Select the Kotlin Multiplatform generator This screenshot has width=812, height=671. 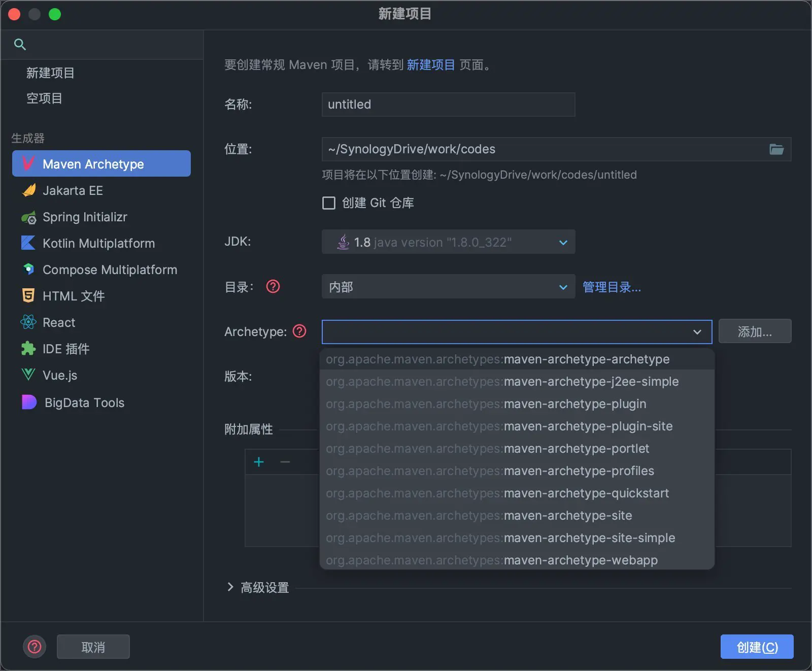tap(98, 244)
